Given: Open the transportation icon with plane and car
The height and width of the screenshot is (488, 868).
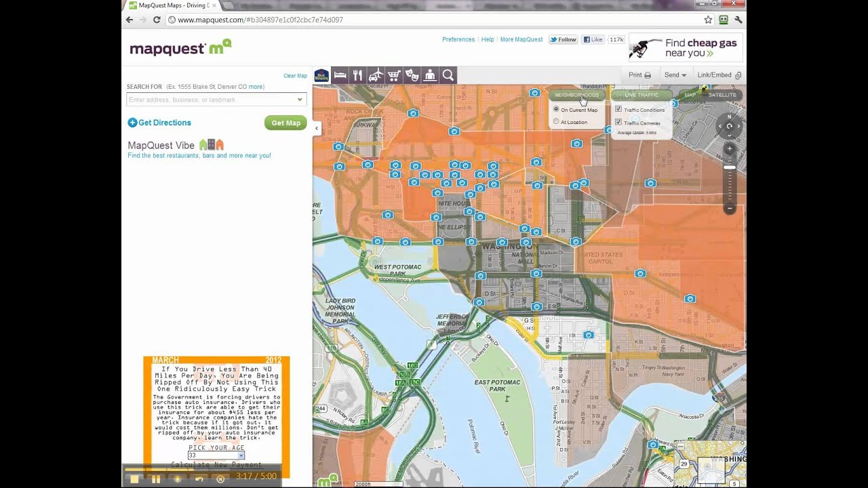Looking at the screenshot, I should [x=376, y=75].
